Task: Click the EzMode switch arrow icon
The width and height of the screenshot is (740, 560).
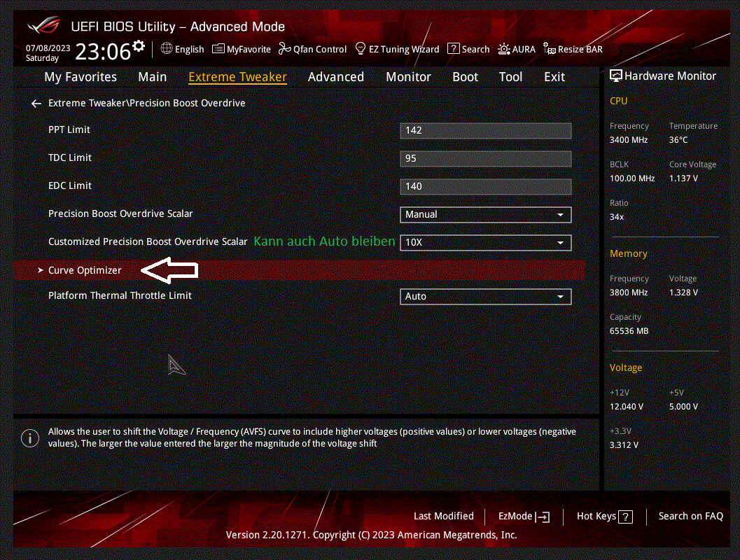Action: point(543,517)
